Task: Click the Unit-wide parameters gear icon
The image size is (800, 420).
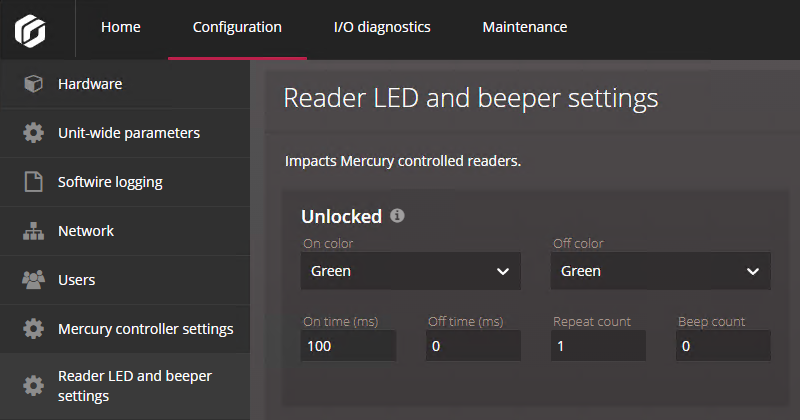Action: point(33,133)
